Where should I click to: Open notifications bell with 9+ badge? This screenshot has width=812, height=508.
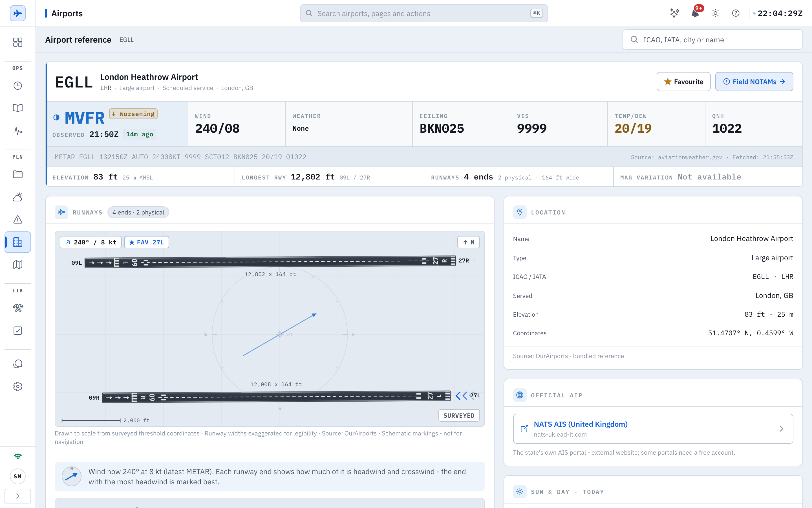click(695, 14)
